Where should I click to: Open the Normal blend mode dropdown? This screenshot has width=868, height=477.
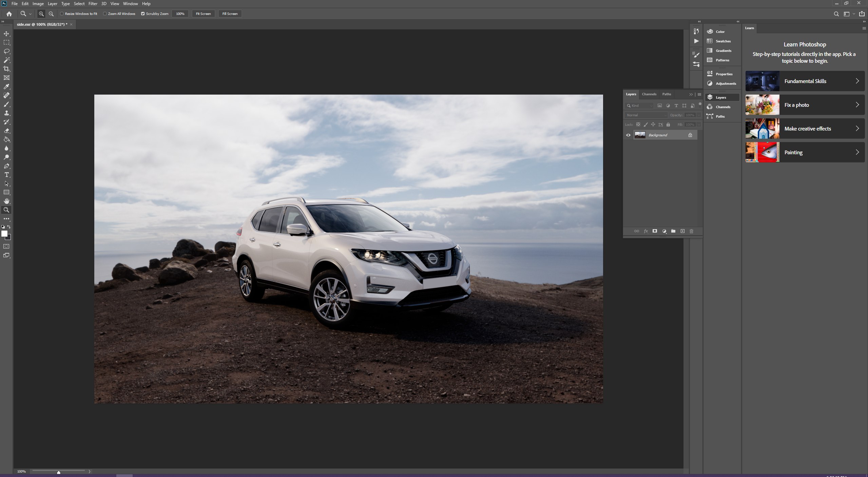[647, 115]
